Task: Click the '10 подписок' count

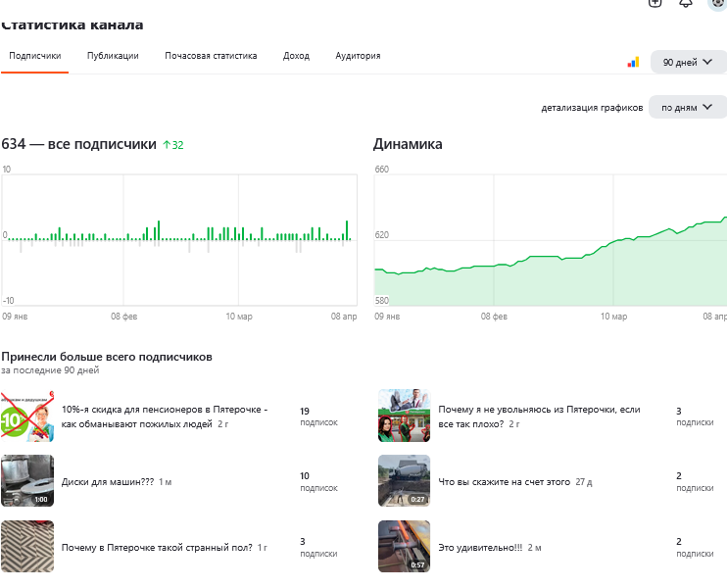Action: pyautogui.click(x=318, y=481)
